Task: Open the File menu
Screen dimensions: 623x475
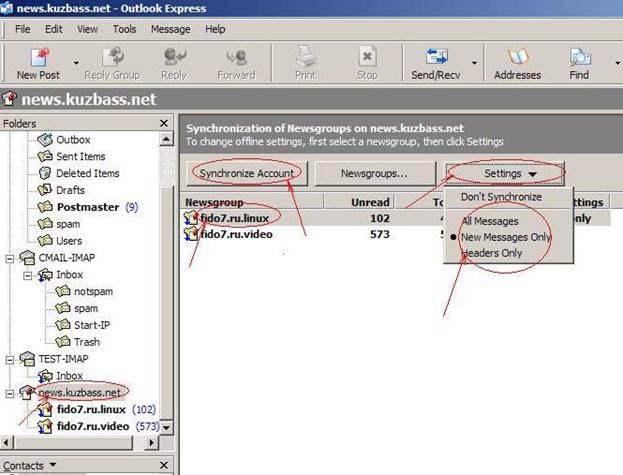Action: tap(23, 29)
